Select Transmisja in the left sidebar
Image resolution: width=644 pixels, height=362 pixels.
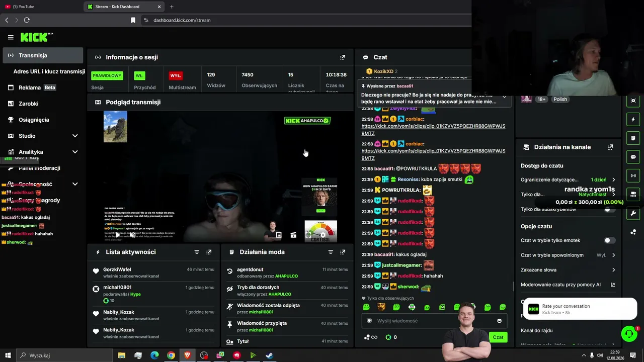(43, 55)
